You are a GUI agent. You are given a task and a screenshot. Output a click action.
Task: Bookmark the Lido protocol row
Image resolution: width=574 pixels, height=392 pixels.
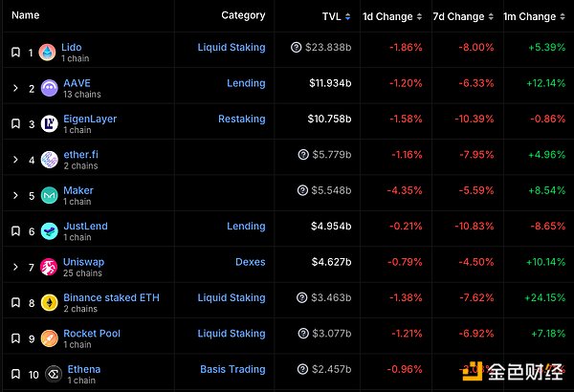tap(15, 53)
